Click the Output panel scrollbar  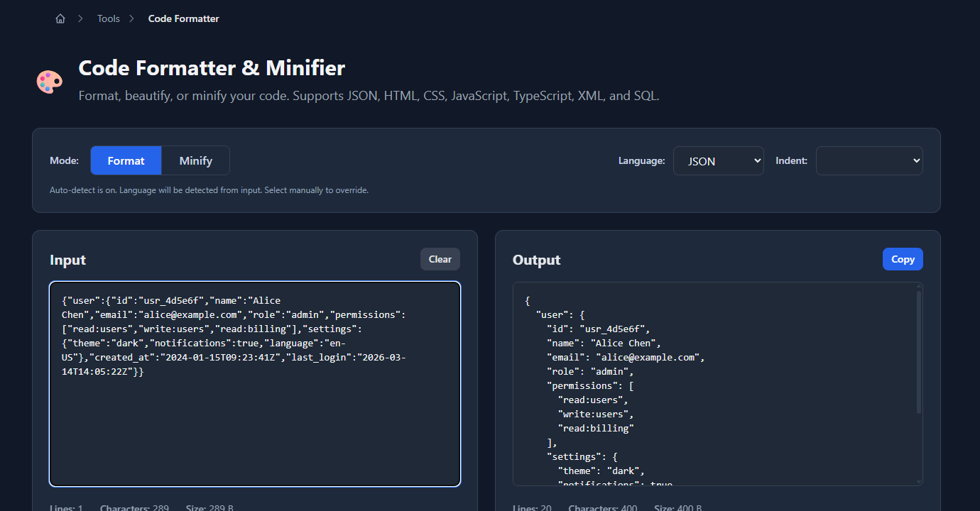[x=918, y=352]
